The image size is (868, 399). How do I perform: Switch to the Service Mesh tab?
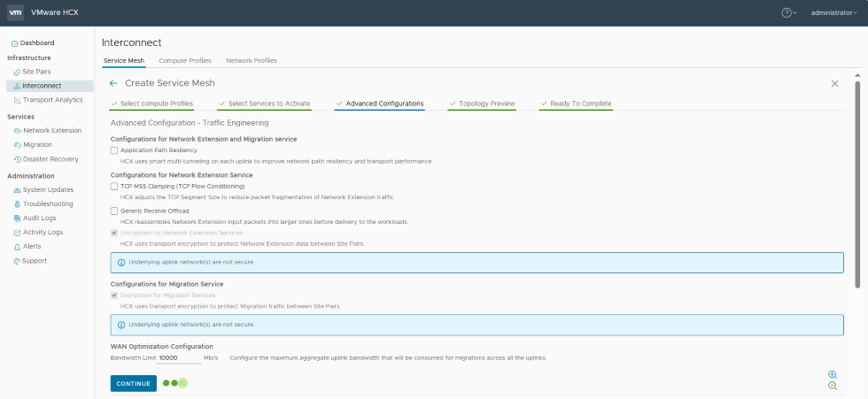[x=124, y=61]
